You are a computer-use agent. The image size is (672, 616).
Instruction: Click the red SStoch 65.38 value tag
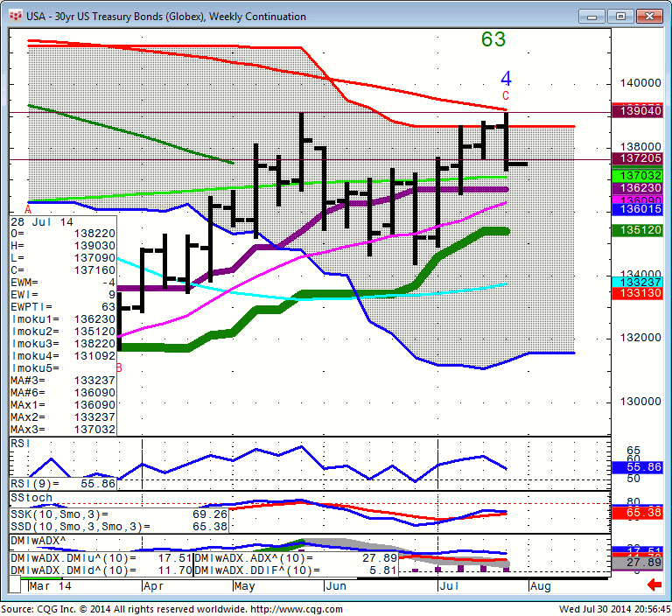click(637, 513)
